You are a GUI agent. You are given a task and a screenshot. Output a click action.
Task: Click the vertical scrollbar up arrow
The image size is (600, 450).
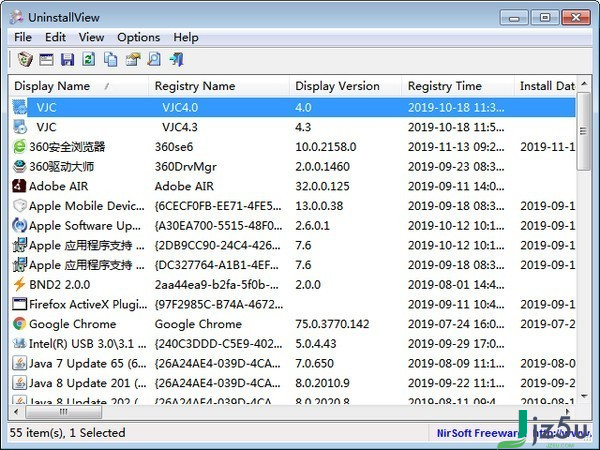tap(584, 83)
